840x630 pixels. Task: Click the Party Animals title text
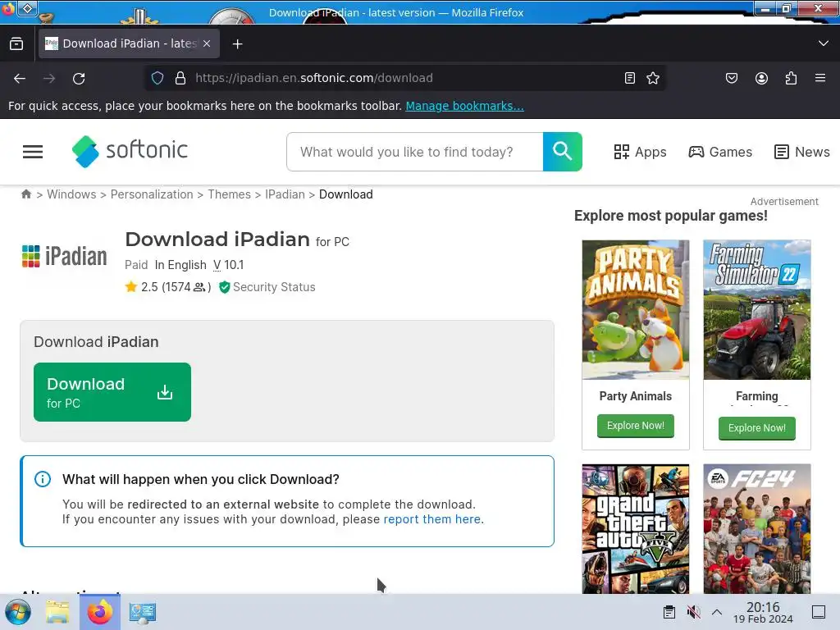tap(636, 396)
